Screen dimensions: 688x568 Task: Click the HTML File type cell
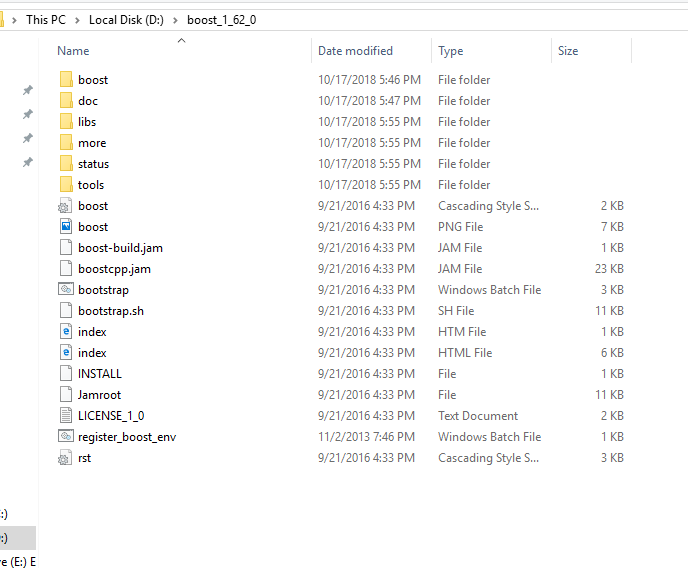[465, 353]
